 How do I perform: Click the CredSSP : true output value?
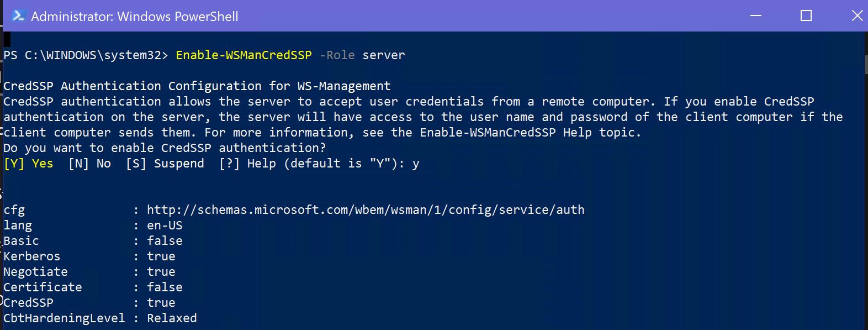[161, 302]
